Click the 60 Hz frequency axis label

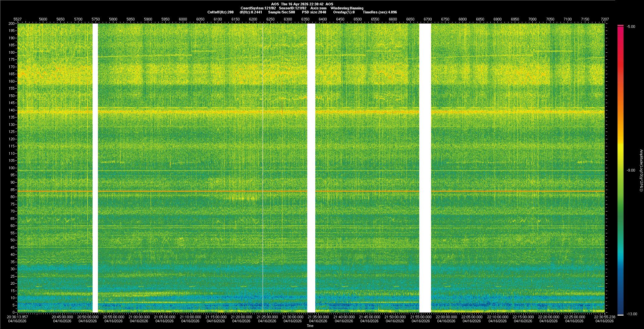13,226
